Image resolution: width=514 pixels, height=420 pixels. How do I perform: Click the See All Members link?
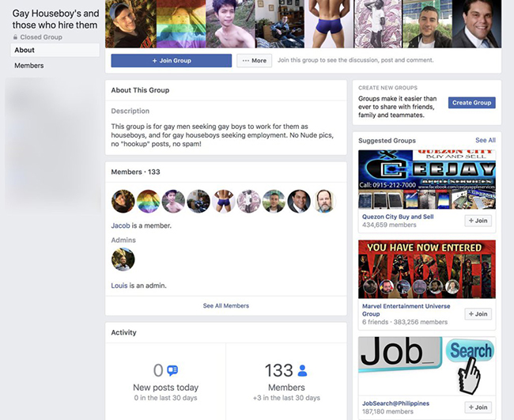[226, 305]
